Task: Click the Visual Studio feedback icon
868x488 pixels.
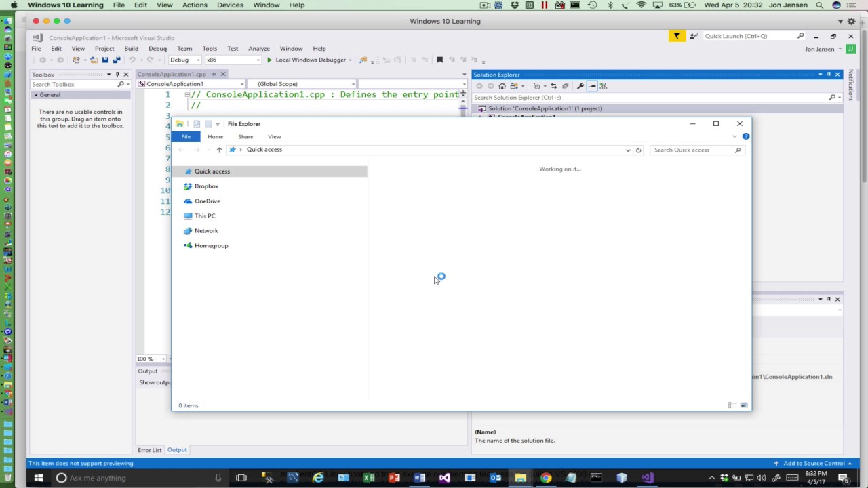Action: pos(693,36)
